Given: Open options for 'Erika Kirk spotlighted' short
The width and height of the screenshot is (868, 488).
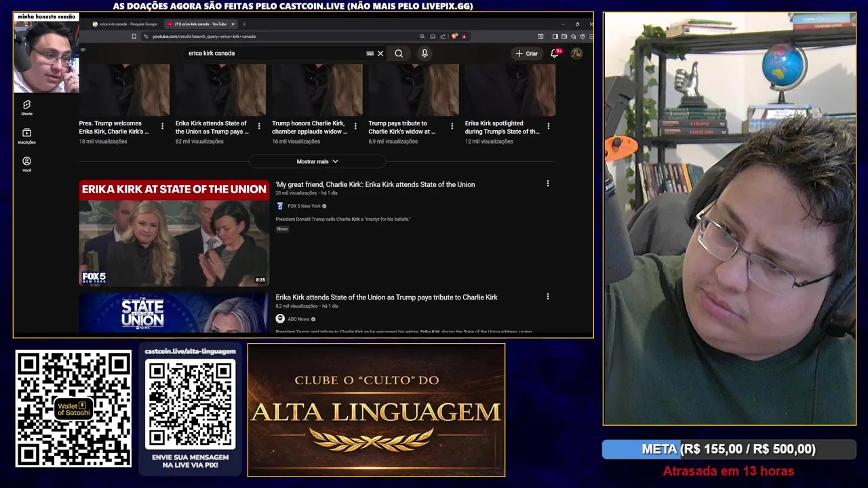Looking at the screenshot, I should pyautogui.click(x=548, y=126).
